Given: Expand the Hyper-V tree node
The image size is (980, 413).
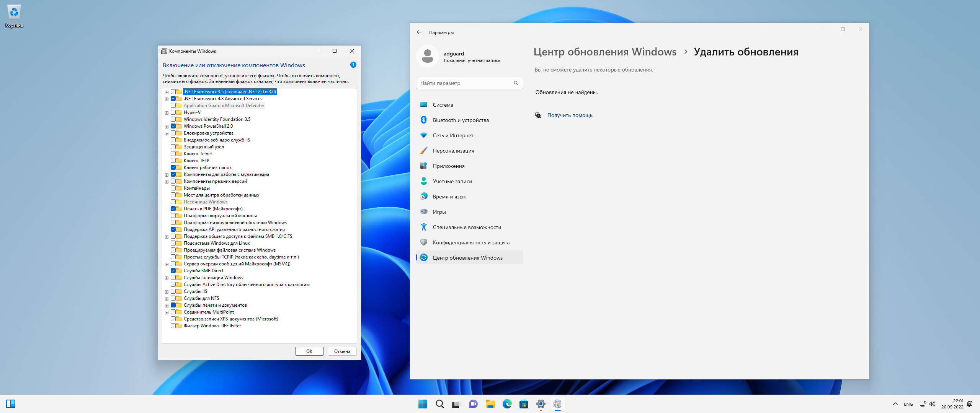Looking at the screenshot, I should [x=167, y=113].
